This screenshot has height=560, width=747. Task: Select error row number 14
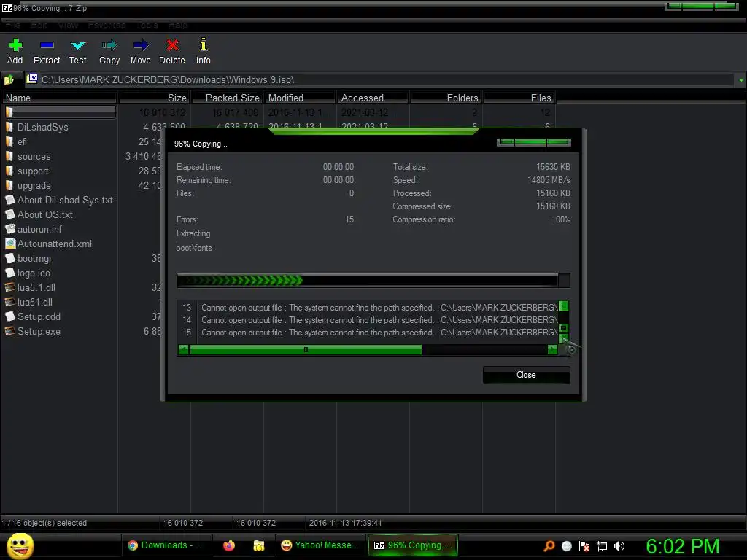pyautogui.click(x=368, y=320)
